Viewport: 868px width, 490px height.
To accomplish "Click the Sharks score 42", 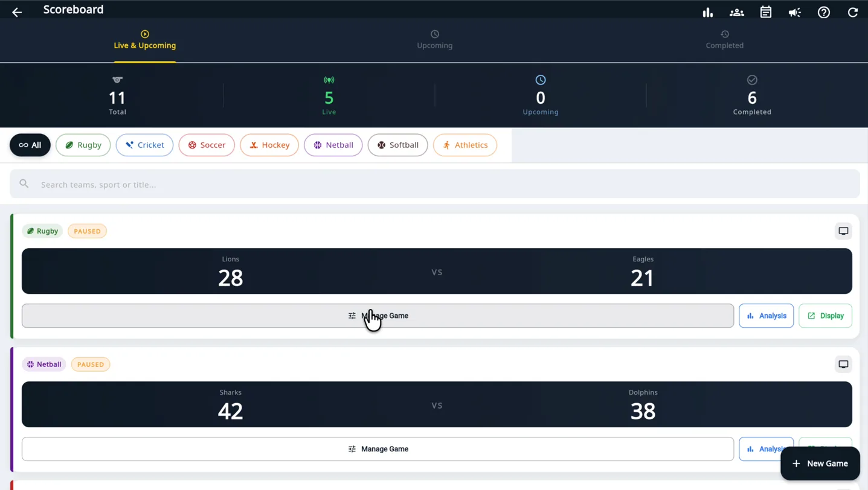I will tap(230, 411).
